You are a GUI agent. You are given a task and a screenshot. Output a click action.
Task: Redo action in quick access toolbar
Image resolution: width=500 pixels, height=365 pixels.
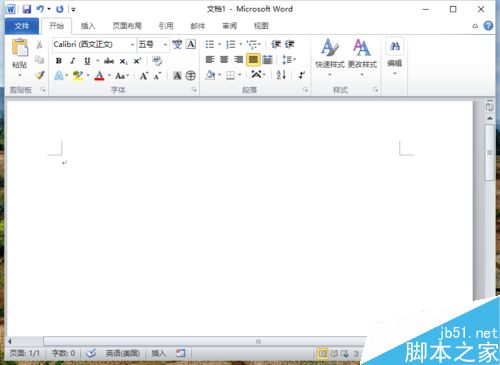coord(60,9)
